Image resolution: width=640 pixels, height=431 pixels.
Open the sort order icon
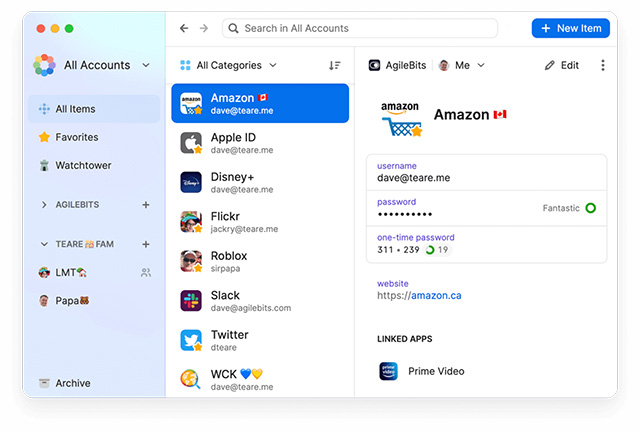(x=335, y=65)
